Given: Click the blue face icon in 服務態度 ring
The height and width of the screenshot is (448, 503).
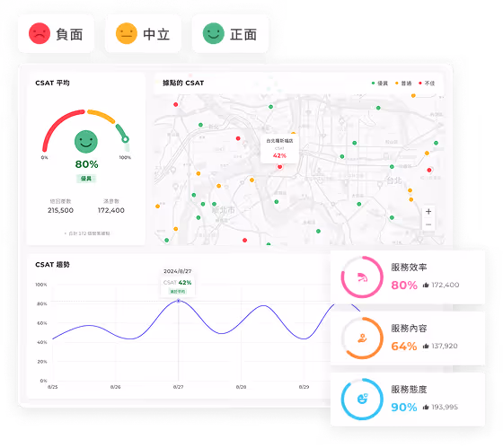Looking at the screenshot, I should pos(363,399).
